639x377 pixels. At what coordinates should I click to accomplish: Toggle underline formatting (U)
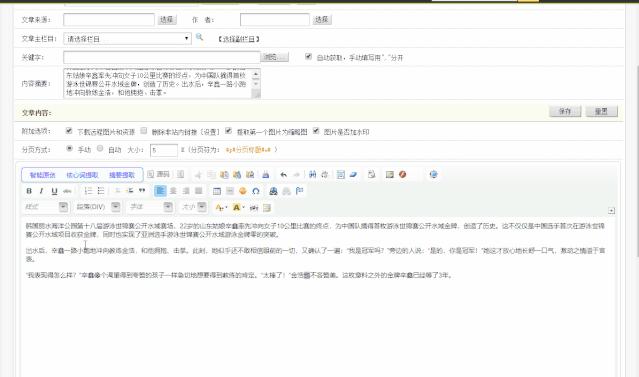[x=54, y=191]
